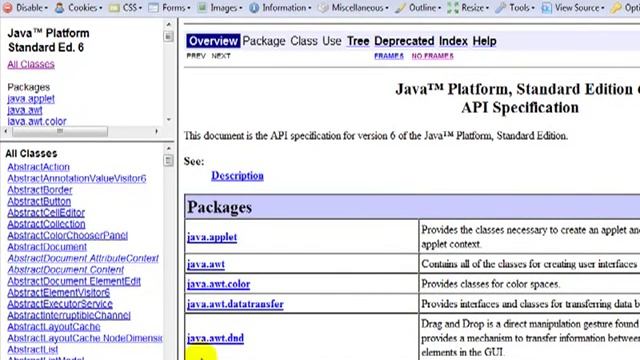Open the AbstractLayoutCache class
The height and width of the screenshot is (360, 640).
(x=54, y=327)
